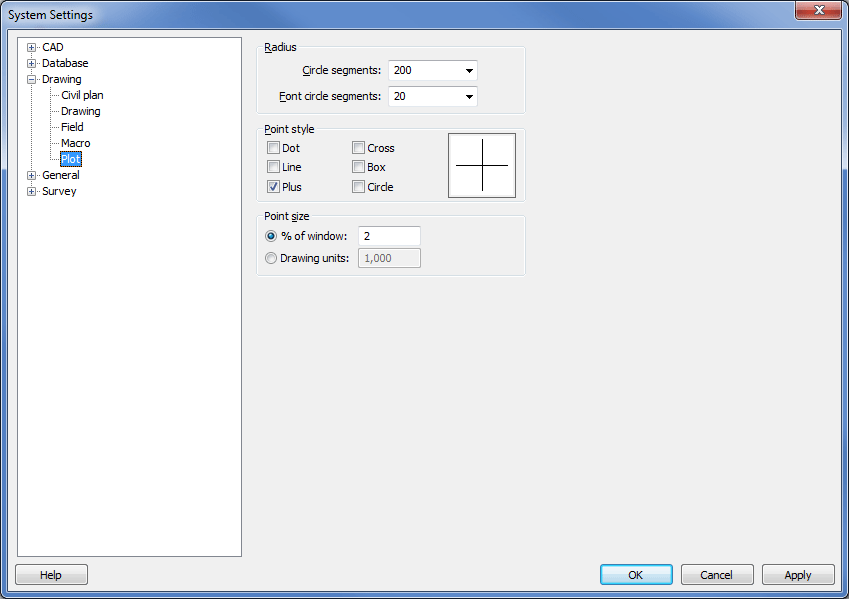This screenshot has width=849, height=599.
Task: Select the Drawing units radio button
Action: tap(271, 258)
